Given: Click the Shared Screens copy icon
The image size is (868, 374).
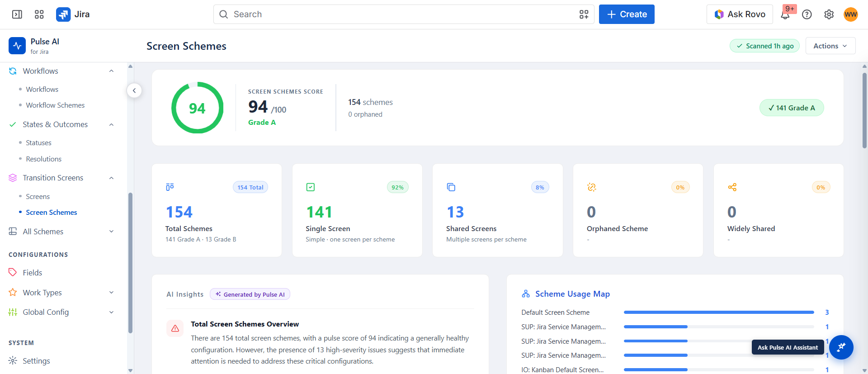Looking at the screenshot, I should tap(451, 187).
